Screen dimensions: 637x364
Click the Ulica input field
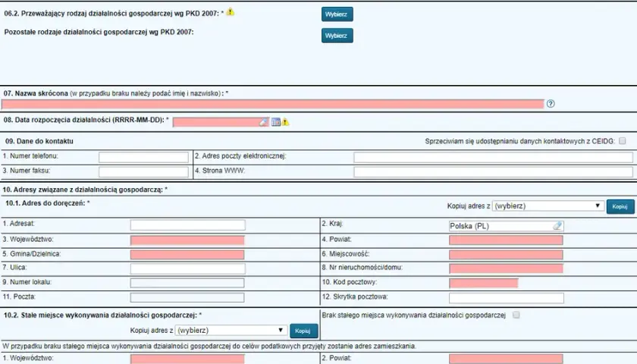coord(188,268)
